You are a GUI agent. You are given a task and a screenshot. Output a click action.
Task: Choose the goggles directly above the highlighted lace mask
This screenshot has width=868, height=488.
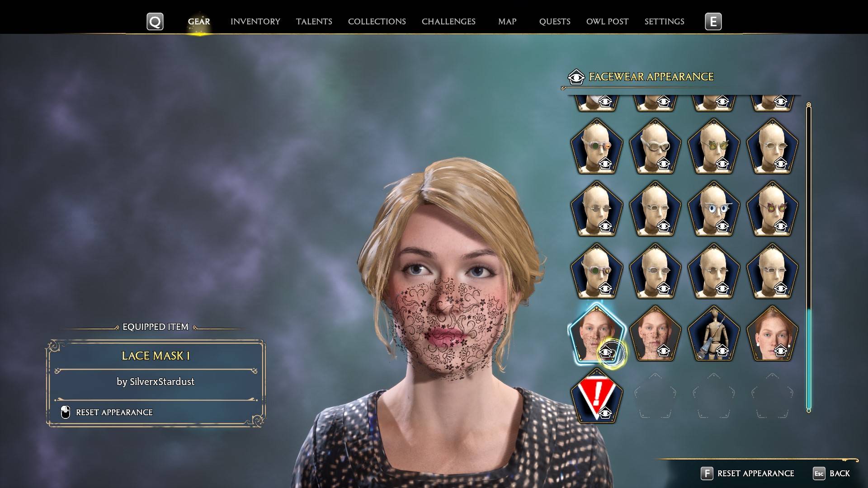pyautogui.click(x=596, y=271)
